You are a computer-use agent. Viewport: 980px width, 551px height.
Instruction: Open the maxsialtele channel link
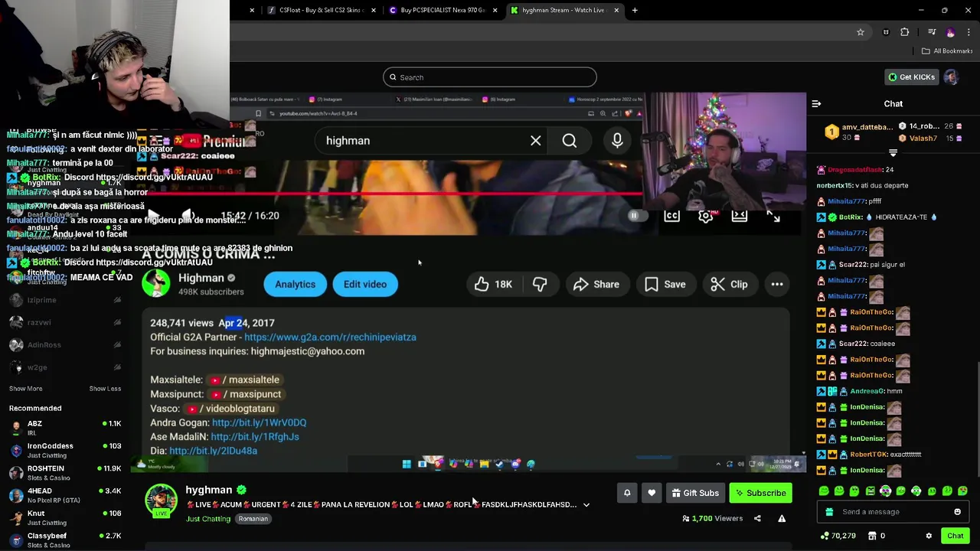click(245, 380)
